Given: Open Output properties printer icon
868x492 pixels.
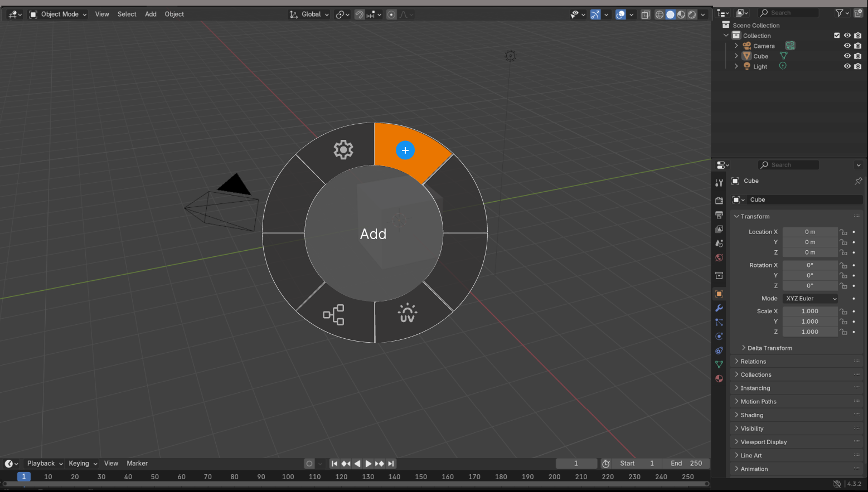Looking at the screenshot, I should 719,215.
